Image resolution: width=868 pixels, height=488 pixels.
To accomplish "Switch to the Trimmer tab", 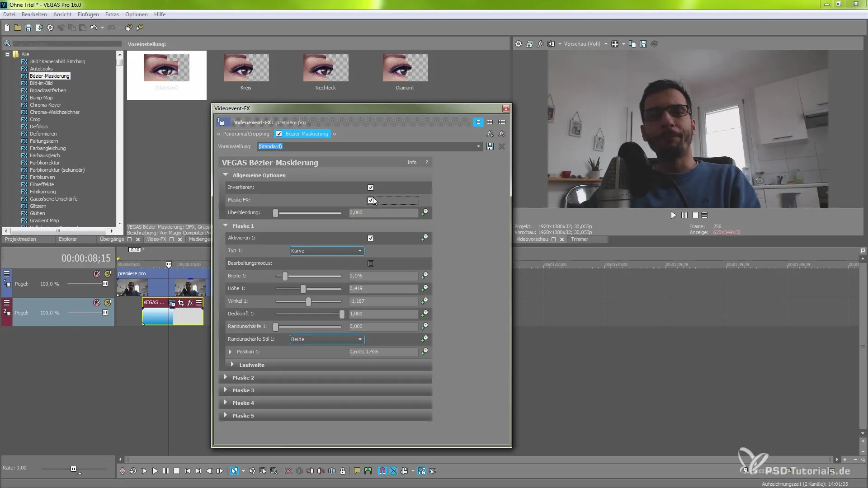I will coord(580,239).
